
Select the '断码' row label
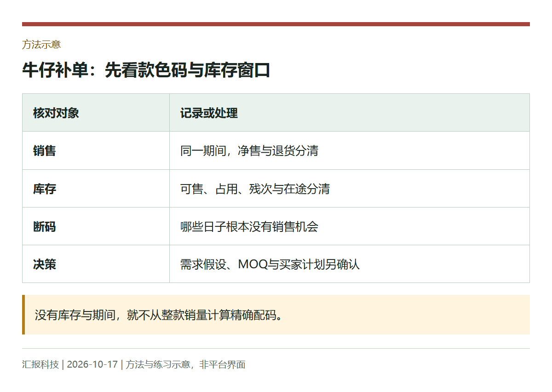click(45, 226)
